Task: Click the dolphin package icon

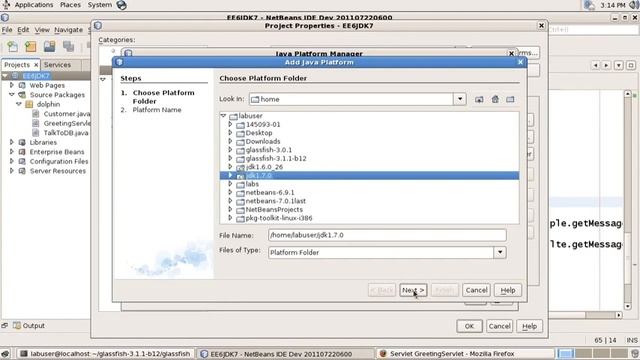Action: point(29,104)
